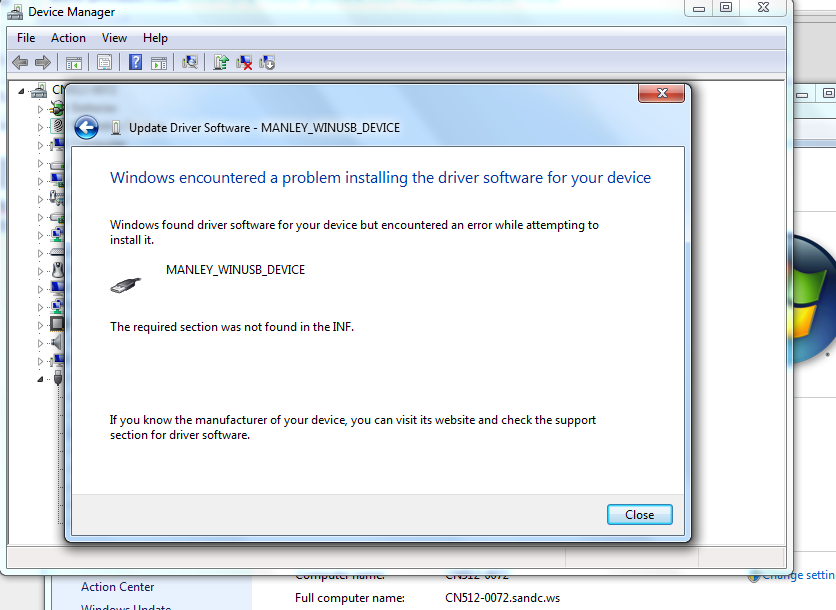Screen dimensions: 836x610
Task: Expand the node beside the mouse icon
Action: click(x=40, y=271)
